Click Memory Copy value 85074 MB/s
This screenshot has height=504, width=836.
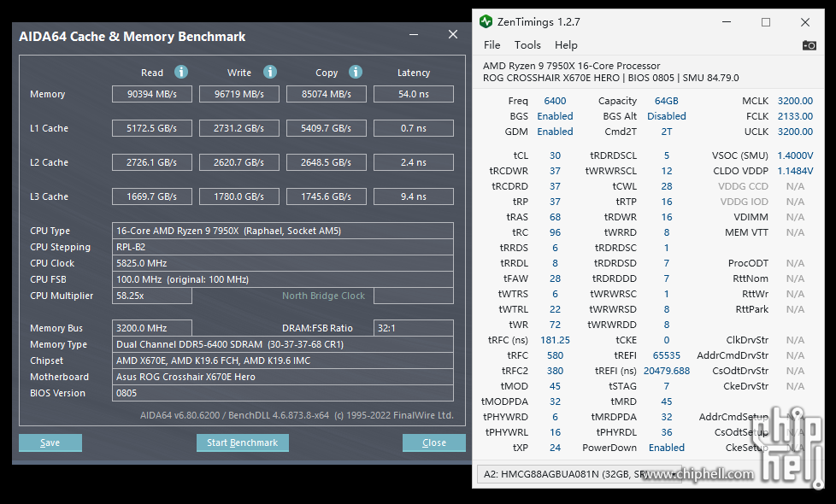[x=327, y=94]
